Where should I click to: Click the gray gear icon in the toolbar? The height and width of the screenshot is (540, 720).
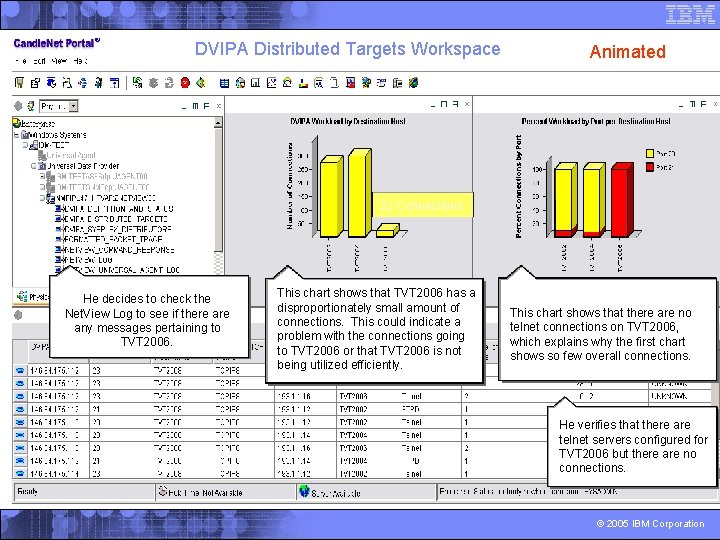153,83
